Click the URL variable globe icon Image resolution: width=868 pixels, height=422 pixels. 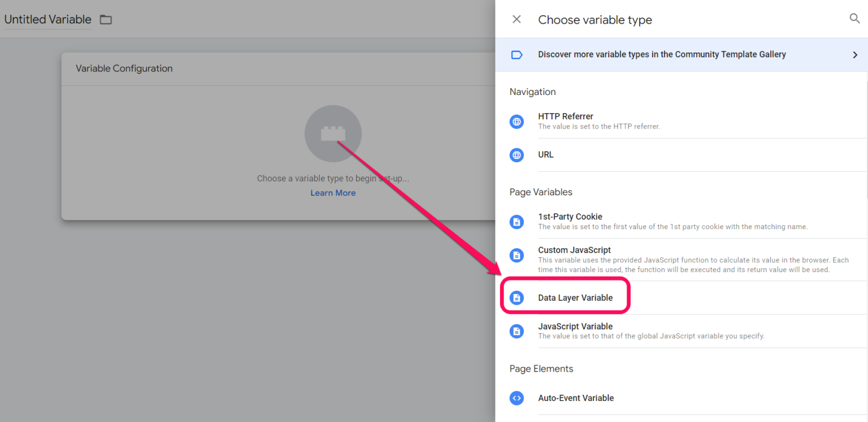(x=517, y=154)
